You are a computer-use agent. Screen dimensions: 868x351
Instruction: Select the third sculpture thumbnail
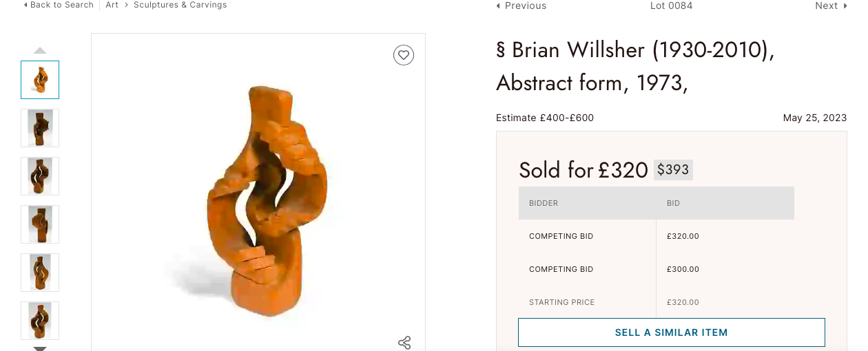[x=40, y=176]
